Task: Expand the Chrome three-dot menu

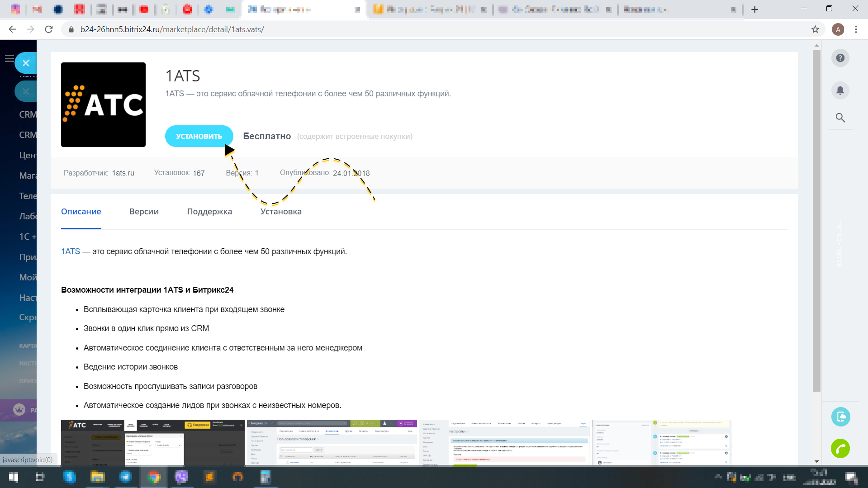Action: point(856,29)
